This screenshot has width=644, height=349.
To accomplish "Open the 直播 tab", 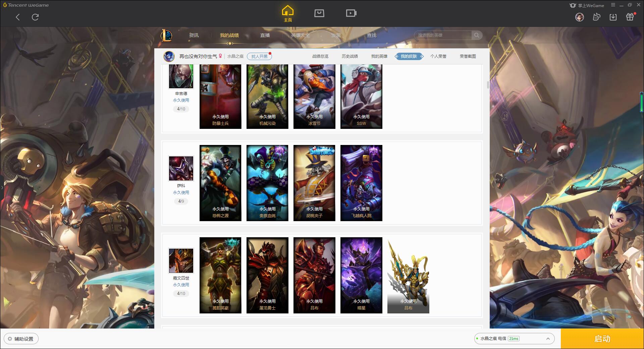I will (265, 35).
